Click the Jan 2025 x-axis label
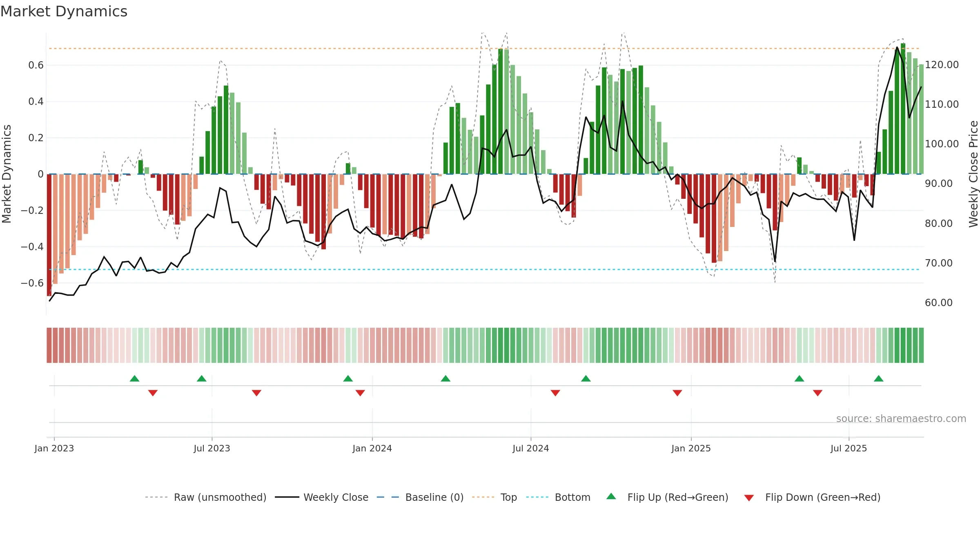This screenshot has height=551, width=980. (691, 448)
